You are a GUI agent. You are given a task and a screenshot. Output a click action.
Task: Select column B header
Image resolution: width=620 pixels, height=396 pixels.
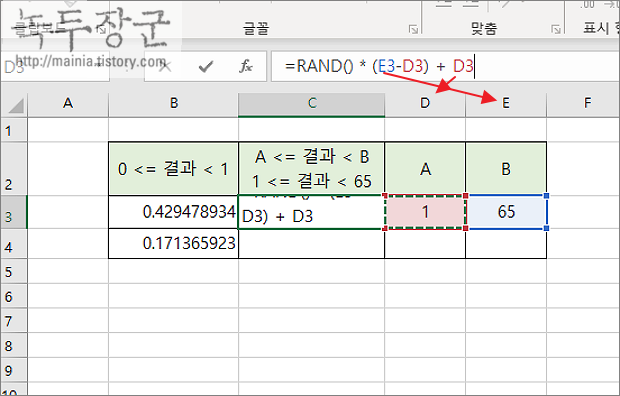coord(174,104)
